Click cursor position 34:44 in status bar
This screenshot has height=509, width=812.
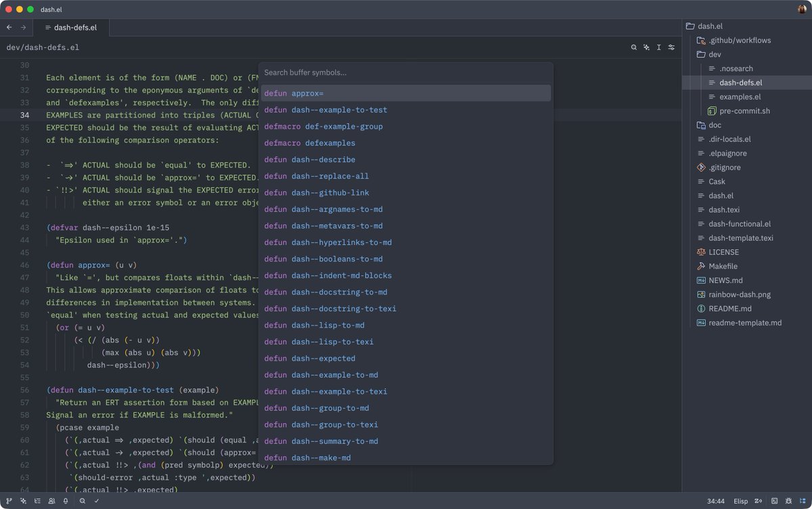click(x=716, y=501)
